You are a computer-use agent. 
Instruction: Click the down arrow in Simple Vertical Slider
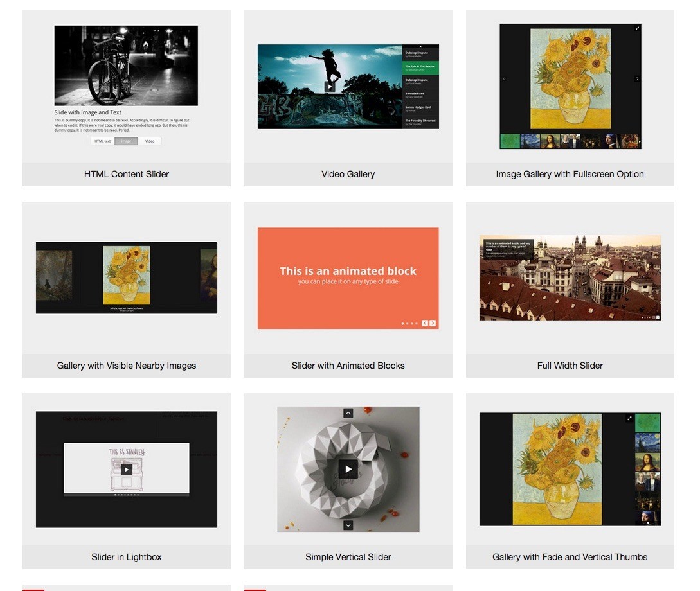[x=348, y=525]
